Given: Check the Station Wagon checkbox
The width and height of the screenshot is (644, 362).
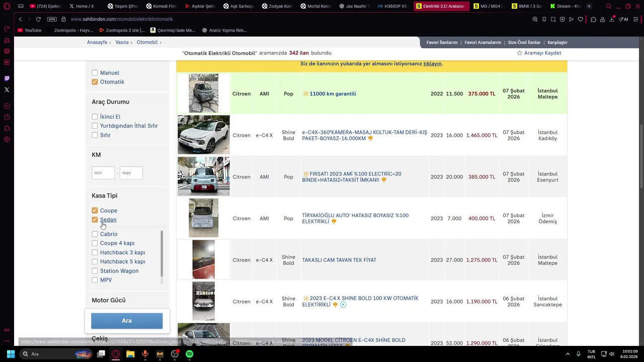Looking at the screenshot, I should point(95,271).
